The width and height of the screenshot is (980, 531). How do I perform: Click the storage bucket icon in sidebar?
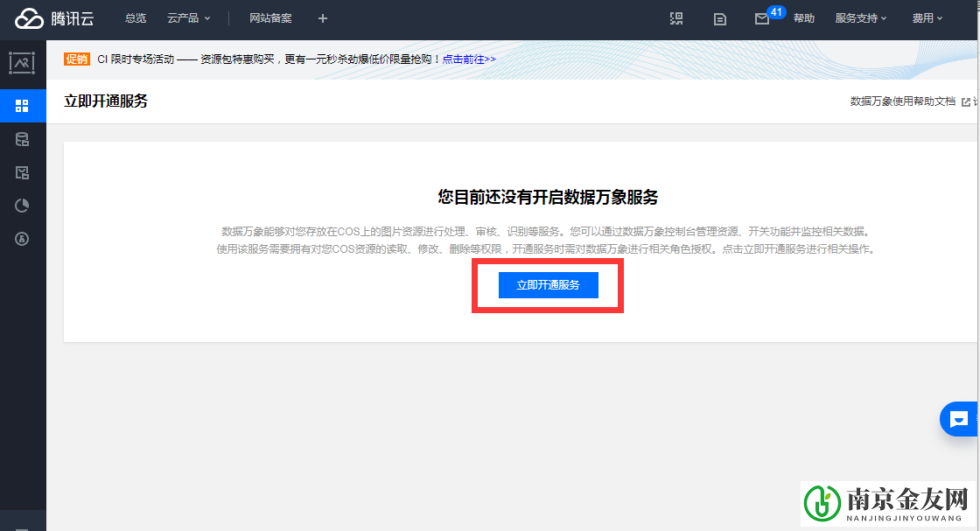click(x=23, y=138)
